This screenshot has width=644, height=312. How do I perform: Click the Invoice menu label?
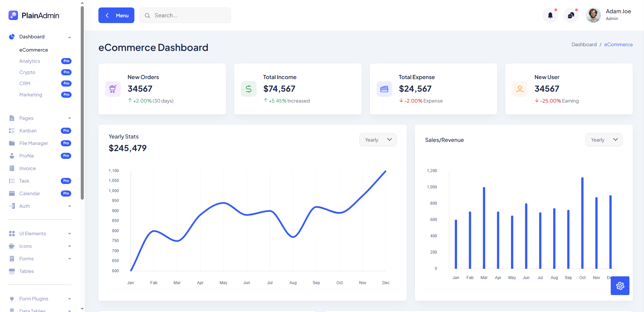point(27,168)
